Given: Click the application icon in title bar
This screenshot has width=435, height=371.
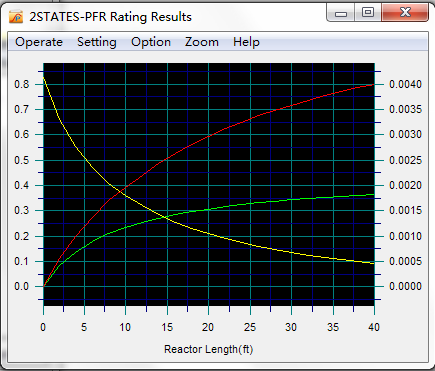Looking at the screenshot, I should pyautogui.click(x=16, y=17).
